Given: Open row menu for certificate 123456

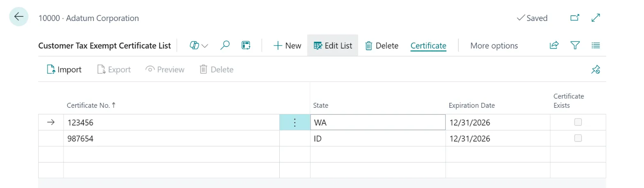Looking at the screenshot, I should coord(295,123).
